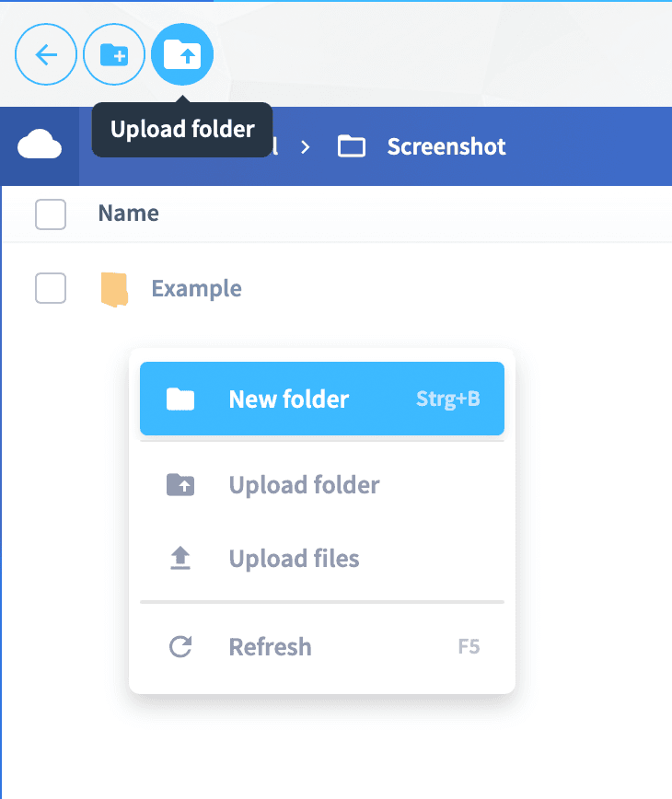Open the cloud root icon in breadcrumb
The height and width of the screenshot is (799, 672).
tap(40, 145)
